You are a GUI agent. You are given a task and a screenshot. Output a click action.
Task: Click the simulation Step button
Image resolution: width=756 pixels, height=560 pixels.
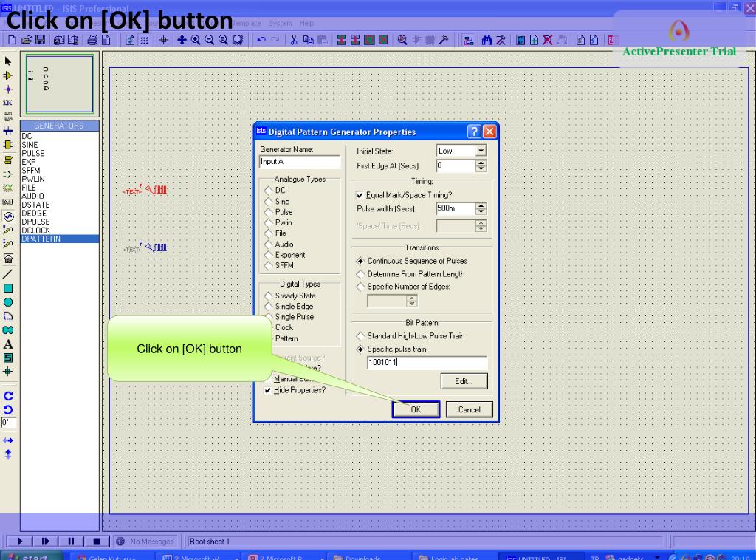pos(45,542)
